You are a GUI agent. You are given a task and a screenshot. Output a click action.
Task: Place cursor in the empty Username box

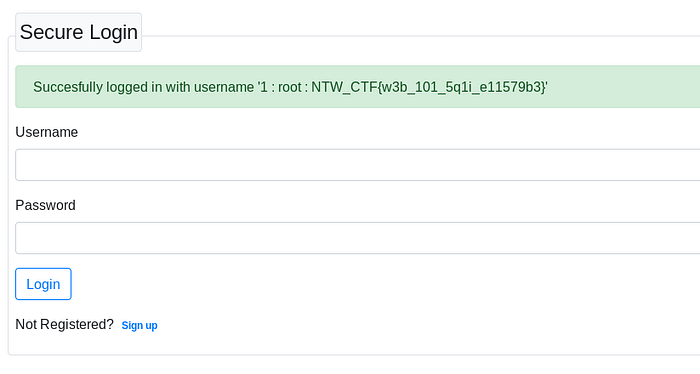click(x=358, y=165)
